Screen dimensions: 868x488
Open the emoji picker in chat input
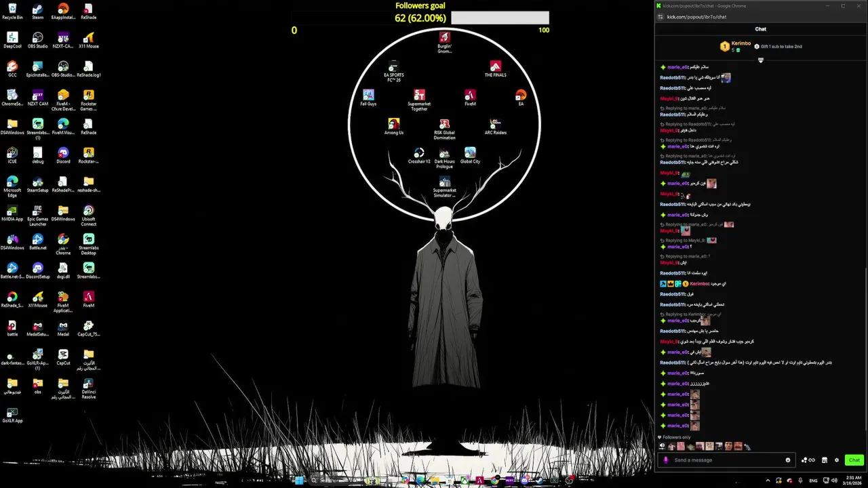coord(788,460)
